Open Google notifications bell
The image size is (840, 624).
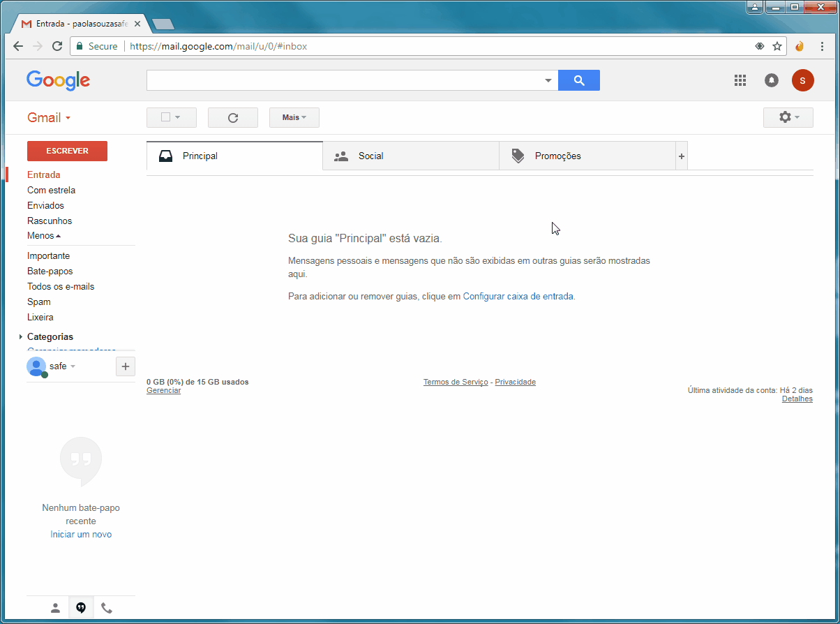click(x=772, y=80)
